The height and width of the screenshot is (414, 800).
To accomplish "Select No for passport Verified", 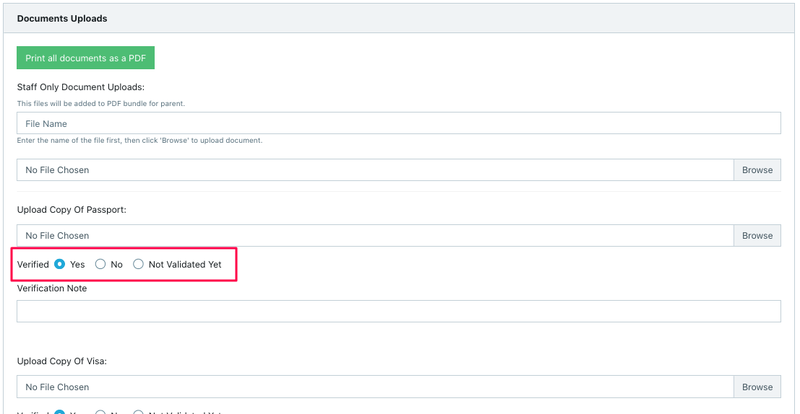I will pos(100,265).
